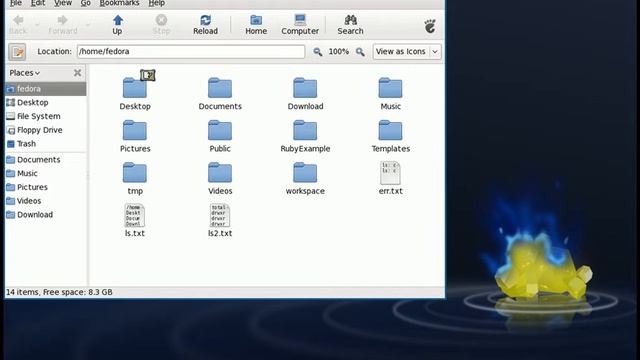The width and height of the screenshot is (640, 360).
Task: Open Computer from the toolbar
Action: point(300,24)
